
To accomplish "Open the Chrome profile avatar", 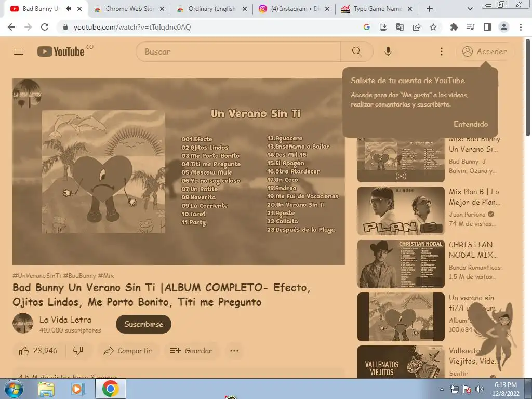I will point(504,27).
